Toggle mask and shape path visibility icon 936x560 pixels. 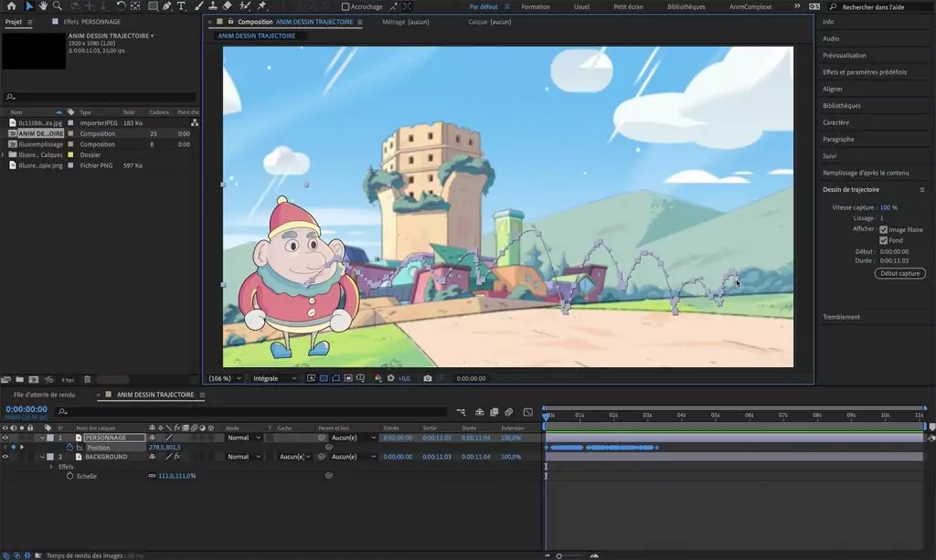[x=336, y=378]
